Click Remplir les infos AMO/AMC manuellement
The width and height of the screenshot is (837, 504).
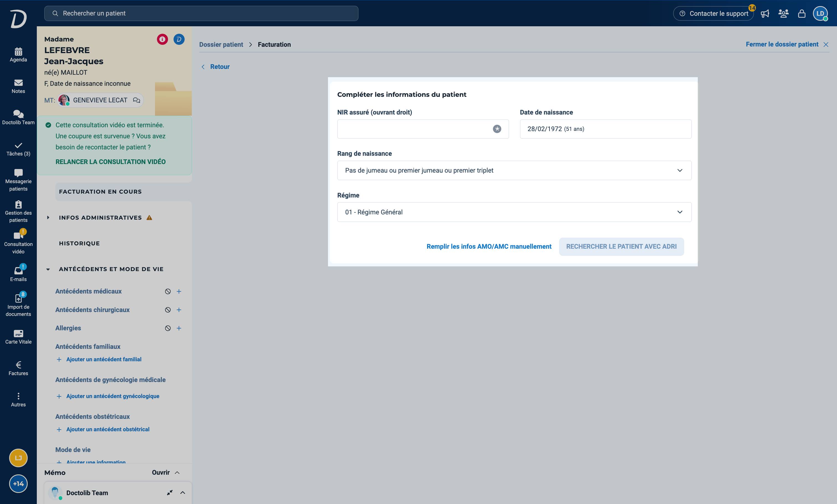tap(489, 247)
